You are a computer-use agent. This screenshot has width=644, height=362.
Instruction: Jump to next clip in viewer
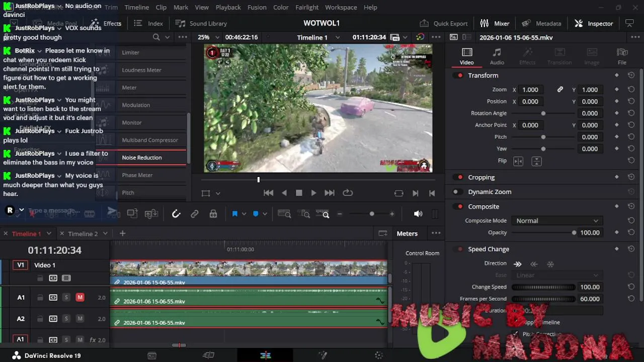(330, 193)
